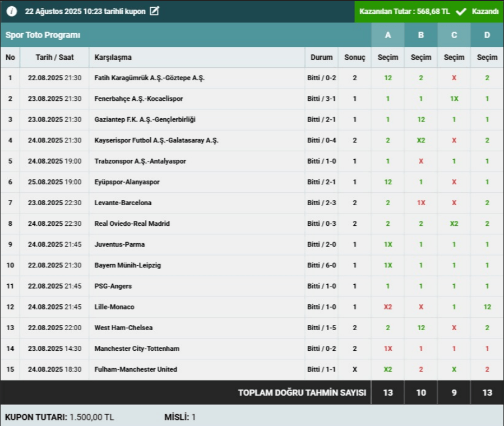Click the info icon beside the coupon date
Image resolution: width=504 pixels, height=426 pixels.
[12, 11]
